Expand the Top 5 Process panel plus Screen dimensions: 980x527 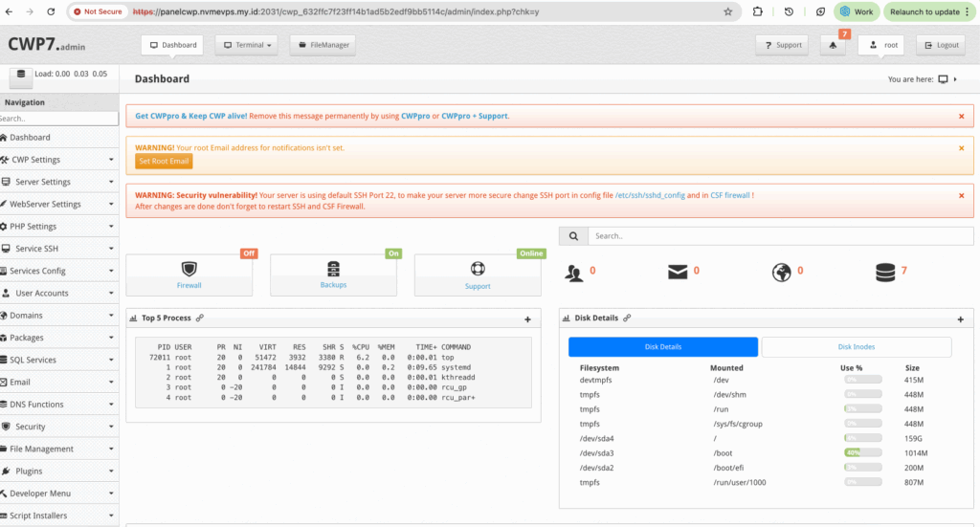[x=527, y=319]
